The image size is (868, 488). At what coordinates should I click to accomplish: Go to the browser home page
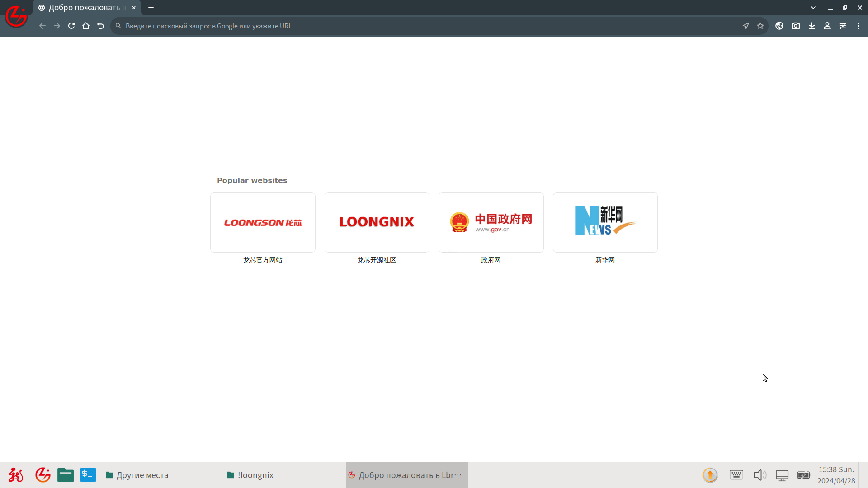coord(86,26)
